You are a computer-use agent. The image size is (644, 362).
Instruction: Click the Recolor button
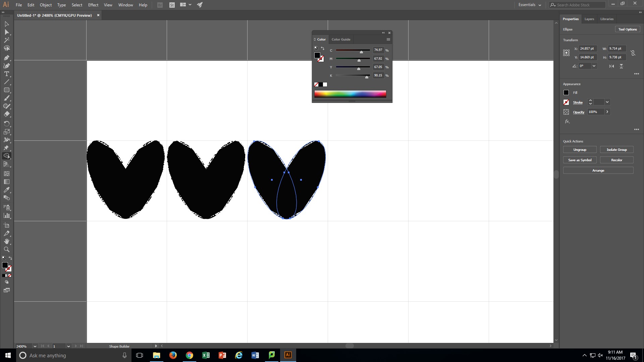(x=616, y=160)
